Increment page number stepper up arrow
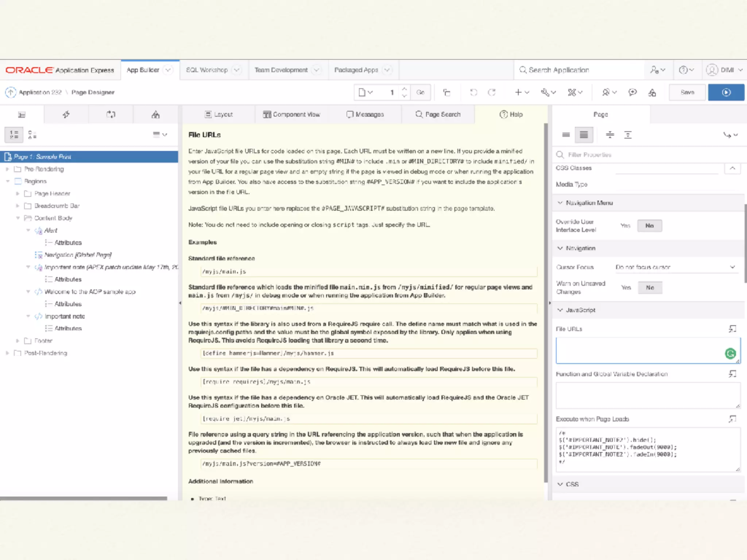 pos(404,89)
